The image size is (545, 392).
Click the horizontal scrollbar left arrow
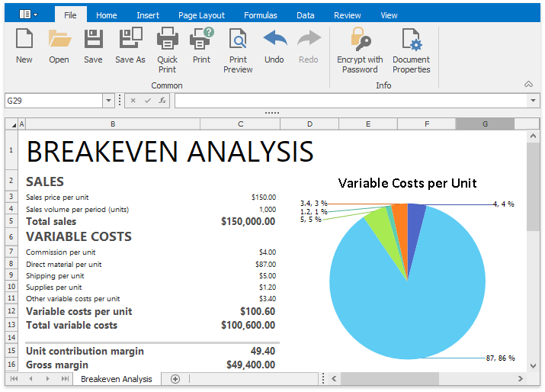[x=334, y=378]
